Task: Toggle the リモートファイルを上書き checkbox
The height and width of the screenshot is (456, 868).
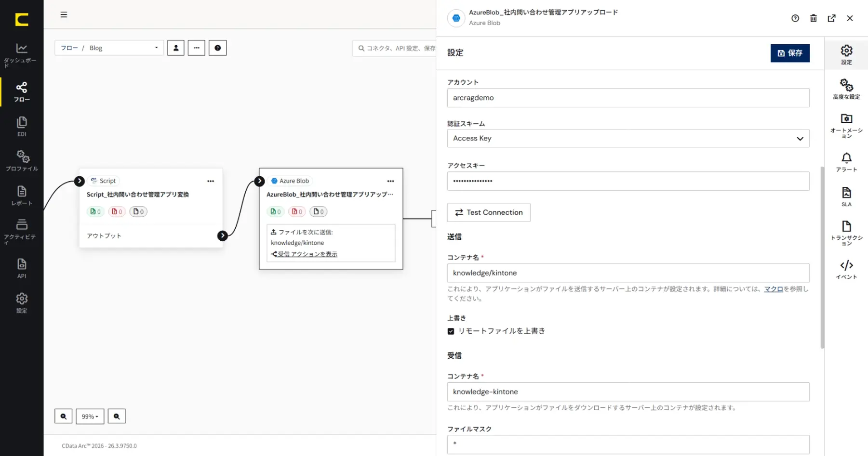Action: (451, 331)
